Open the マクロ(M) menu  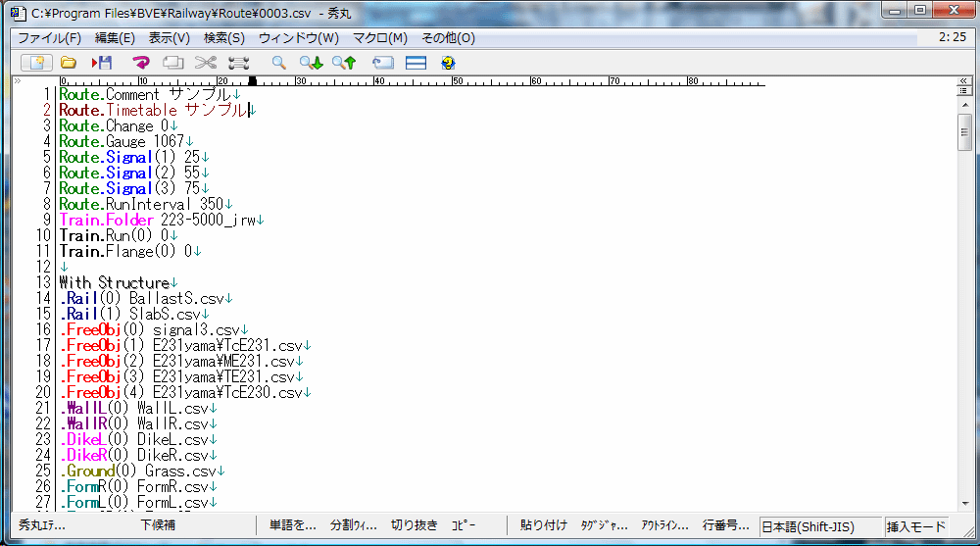click(380, 38)
